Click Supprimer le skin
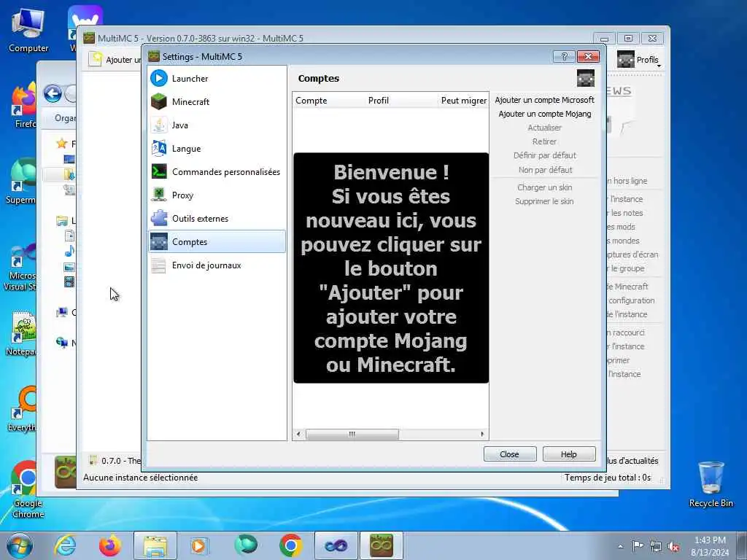 point(544,201)
